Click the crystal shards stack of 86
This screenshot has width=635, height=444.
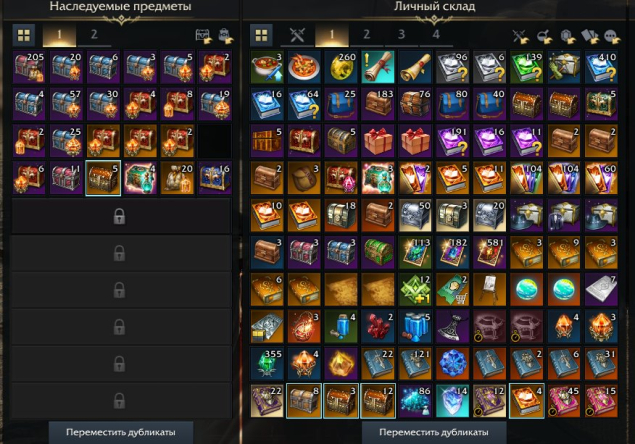[x=415, y=401]
